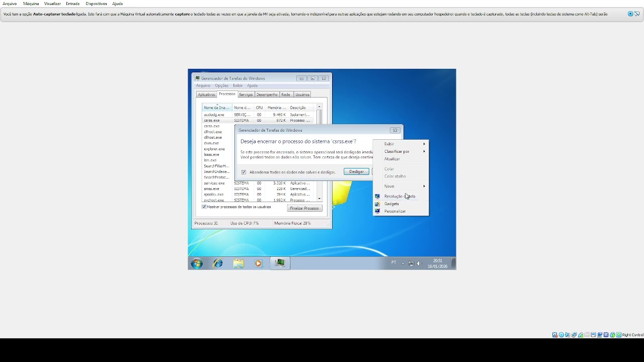This screenshot has width=644, height=362.
Task: Show hidden tray icons arrow
Action: (x=403, y=263)
